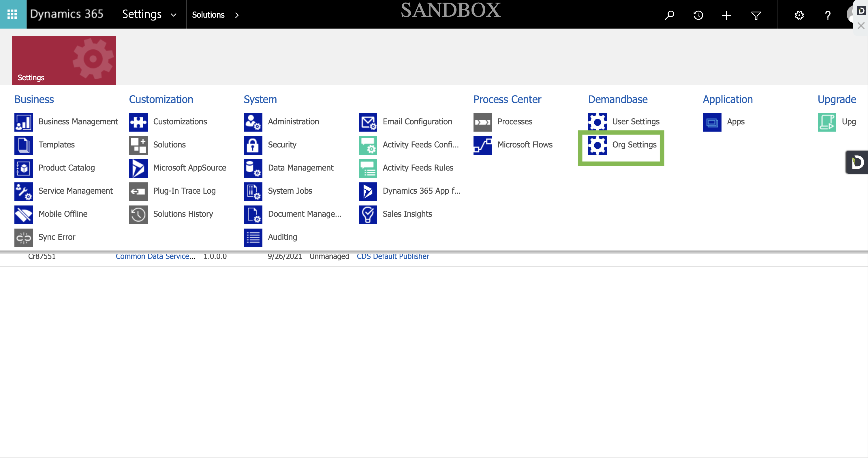The image size is (868, 458).
Task: Expand the Solutions breadcrumb chevron
Action: point(237,15)
